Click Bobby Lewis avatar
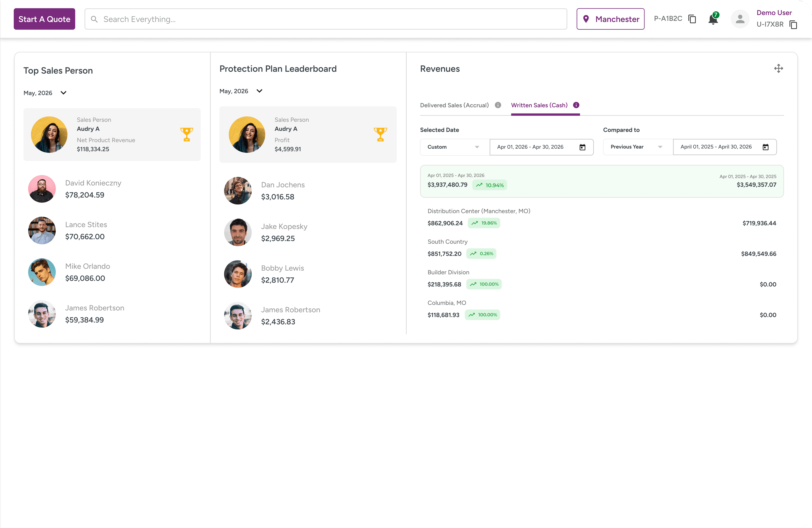The height and width of the screenshot is (528, 812). click(238, 274)
